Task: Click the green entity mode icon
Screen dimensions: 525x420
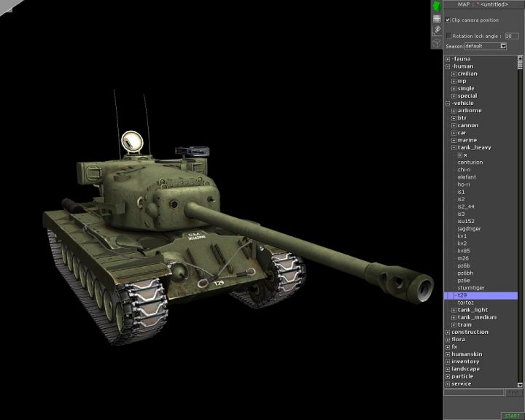Action: point(437,6)
